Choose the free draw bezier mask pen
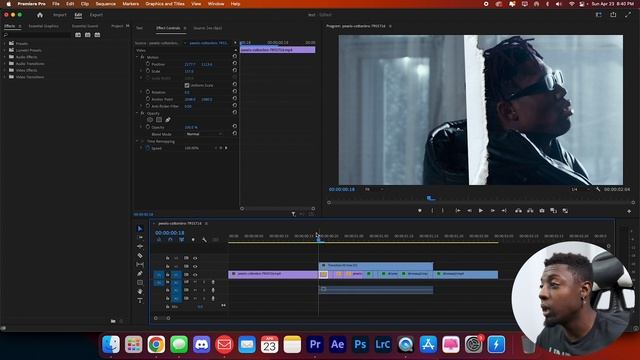The image size is (640, 360). tap(168, 120)
